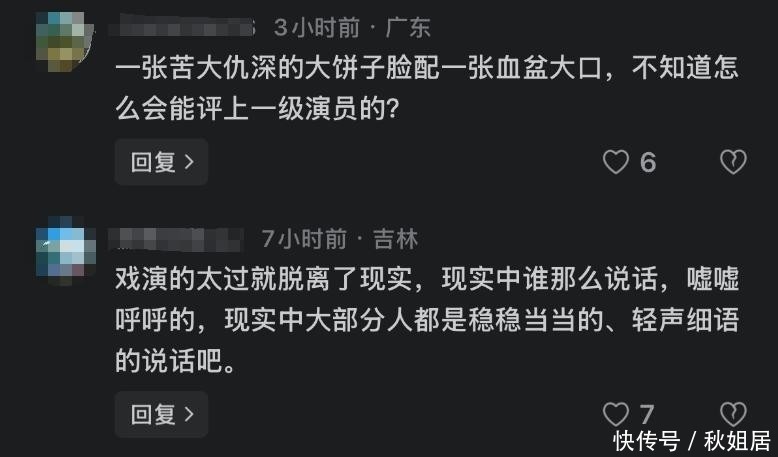Click the like count 7
This screenshot has width=778, height=457.
(647, 414)
